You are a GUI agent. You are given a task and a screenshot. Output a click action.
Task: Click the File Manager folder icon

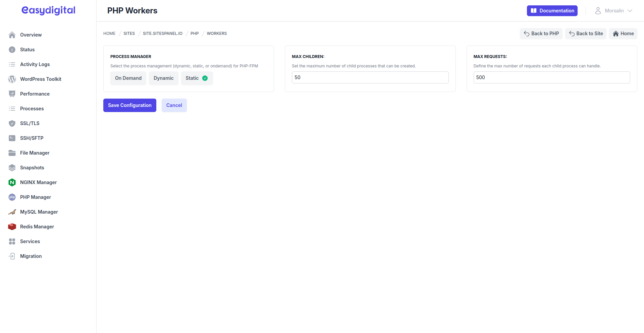coord(12,153)
